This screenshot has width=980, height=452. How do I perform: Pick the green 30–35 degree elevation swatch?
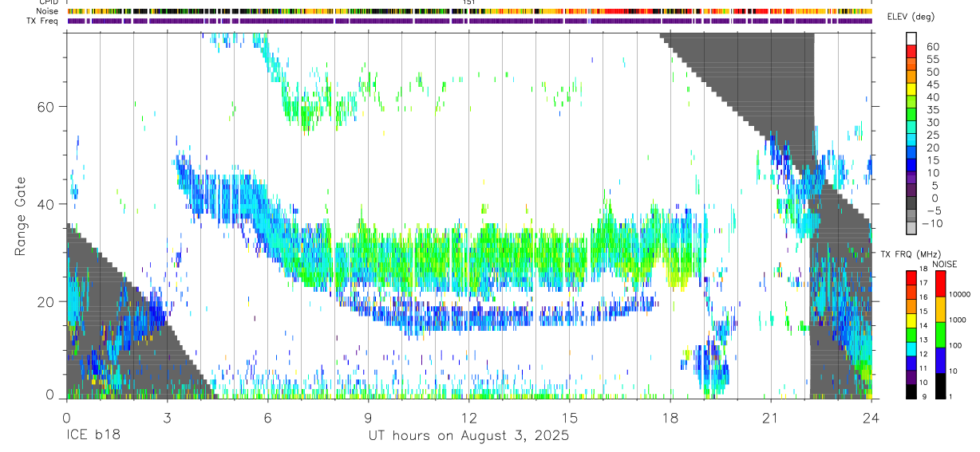tap(911, 115)
